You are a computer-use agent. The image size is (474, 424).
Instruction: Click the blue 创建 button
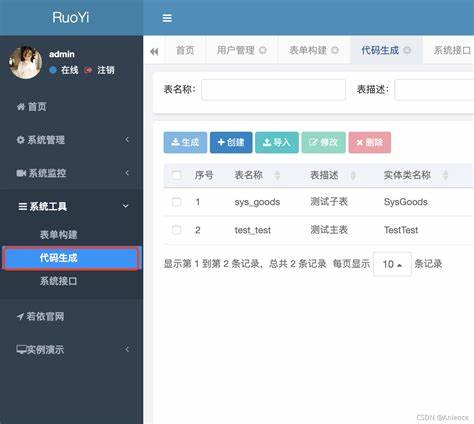[231, 142]
